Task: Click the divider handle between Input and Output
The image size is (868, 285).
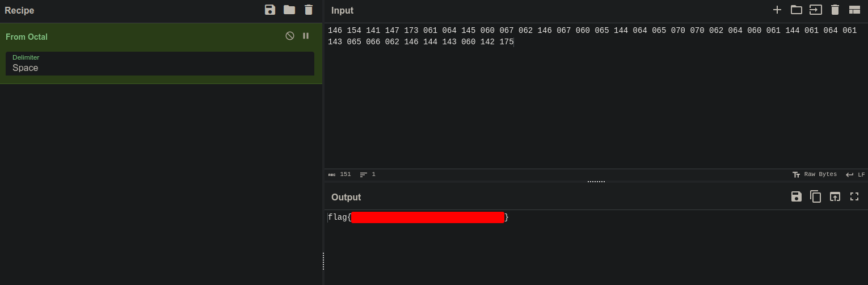Action: pos(596,182)
